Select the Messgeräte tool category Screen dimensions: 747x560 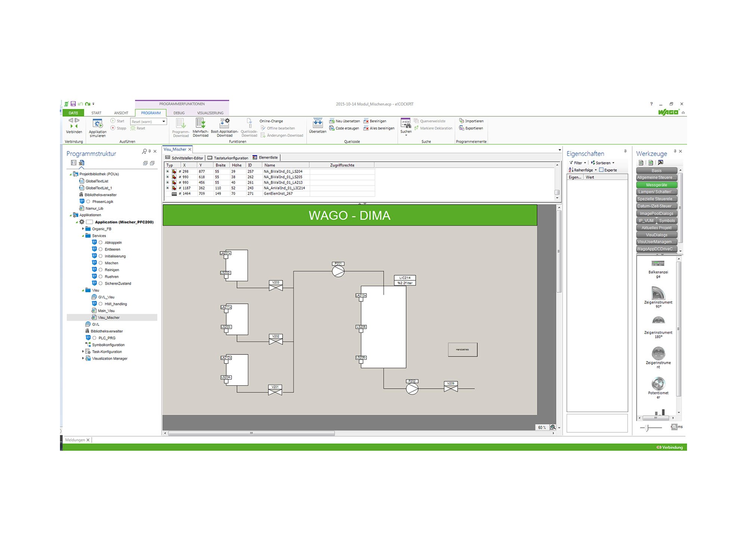coord(657,185)
